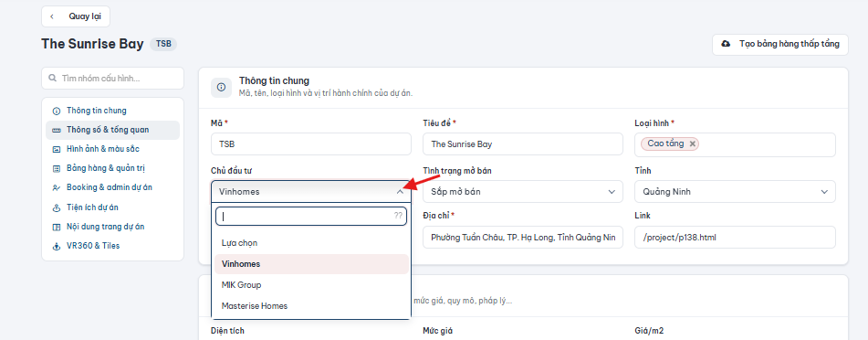Click the cloud upload icon in Tạo bảng hàng button

click(x=726, y=44)
